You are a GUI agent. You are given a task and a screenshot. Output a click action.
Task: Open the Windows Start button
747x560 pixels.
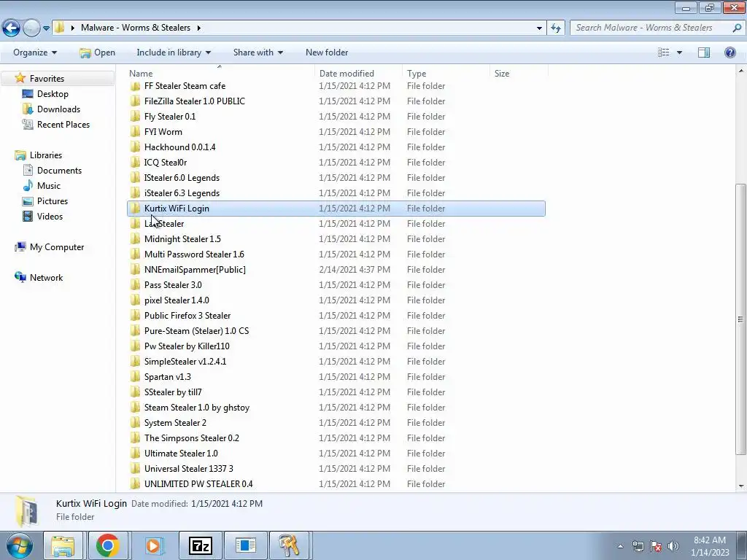tap(20, 545)
